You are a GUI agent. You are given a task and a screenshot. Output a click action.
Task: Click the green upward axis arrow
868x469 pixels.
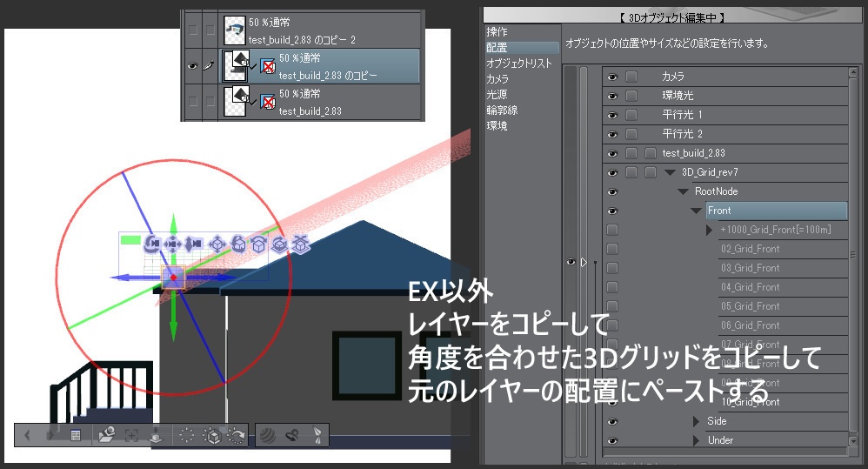(173, 224)
